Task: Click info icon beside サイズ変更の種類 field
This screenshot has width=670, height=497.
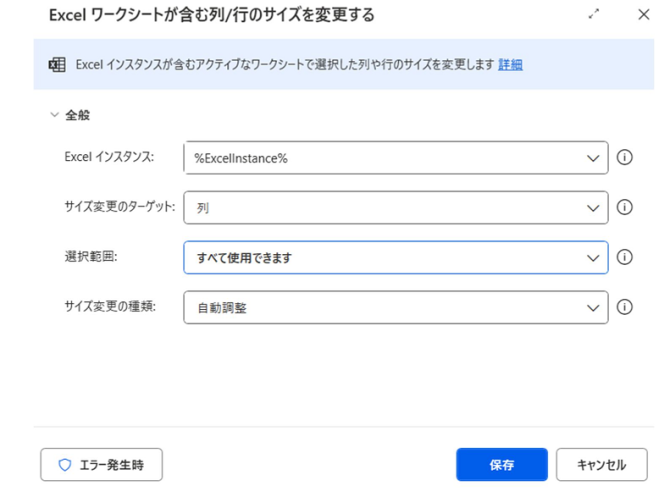Action: (x=625, y=307)
